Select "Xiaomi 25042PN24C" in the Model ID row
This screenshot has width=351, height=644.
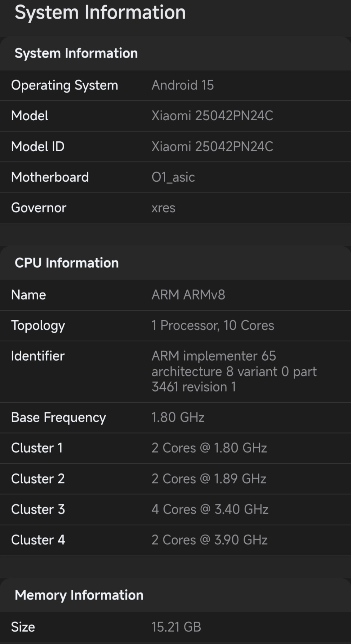pos(212,147)
